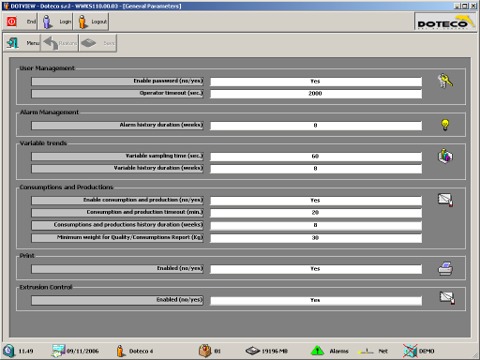
Task: Click the light bulb Alarm Management icon
Action: tap(445, 125)
